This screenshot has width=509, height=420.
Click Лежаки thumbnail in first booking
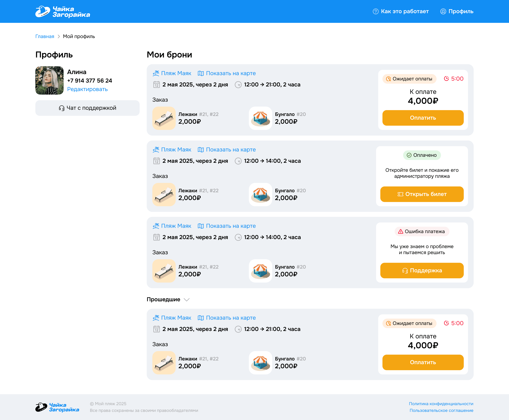[x=164, y=118]
